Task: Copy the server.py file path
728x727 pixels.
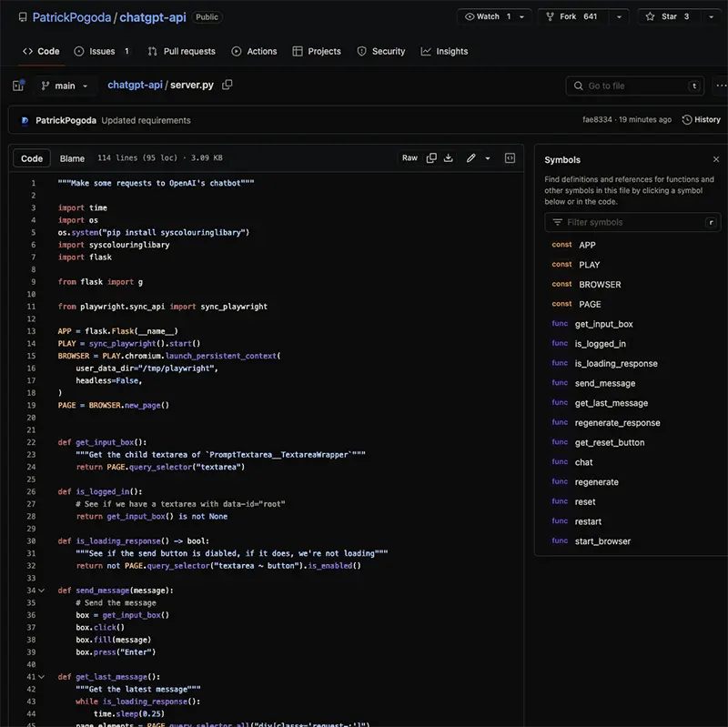Action: coord(227,85)
